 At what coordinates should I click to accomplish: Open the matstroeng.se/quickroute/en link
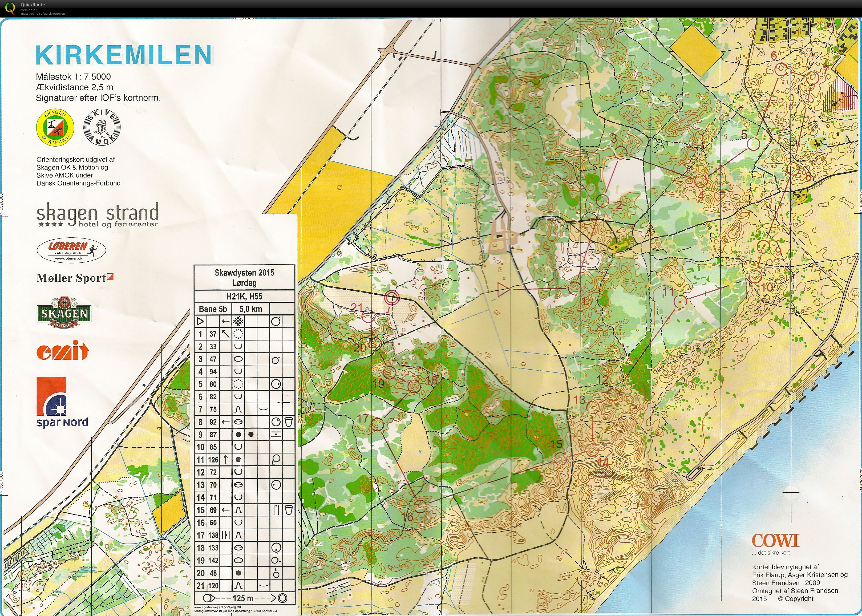click(x=43, y=14)
